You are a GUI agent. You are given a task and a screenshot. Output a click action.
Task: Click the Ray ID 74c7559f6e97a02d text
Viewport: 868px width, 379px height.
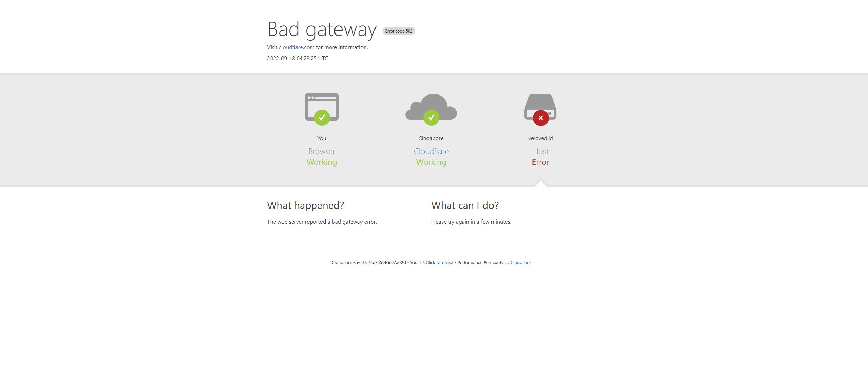tap(387, 263)
